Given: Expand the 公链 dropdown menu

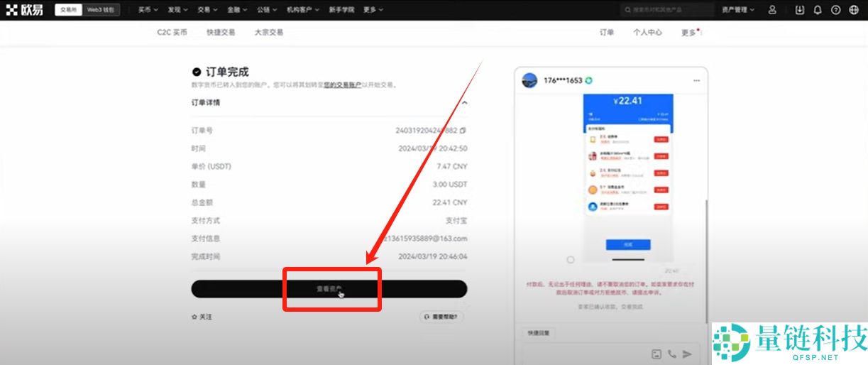Looking at the screenshot, I should point(267,10).
